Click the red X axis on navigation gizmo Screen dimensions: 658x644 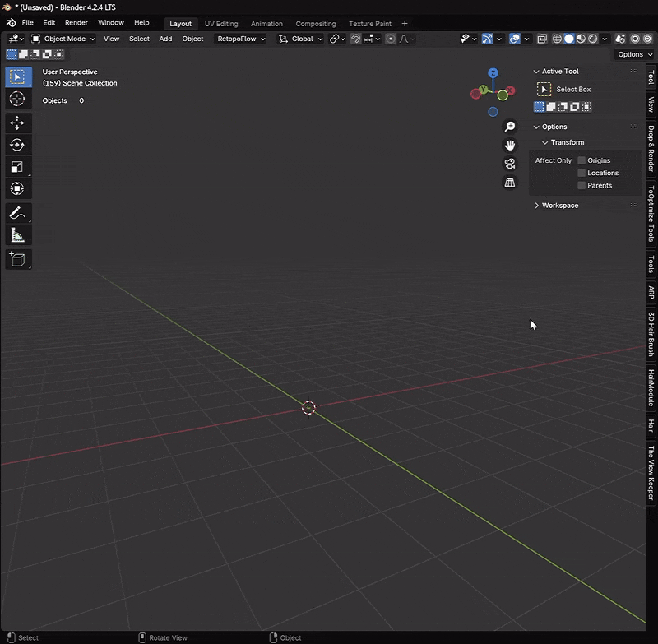coord(510,90)
